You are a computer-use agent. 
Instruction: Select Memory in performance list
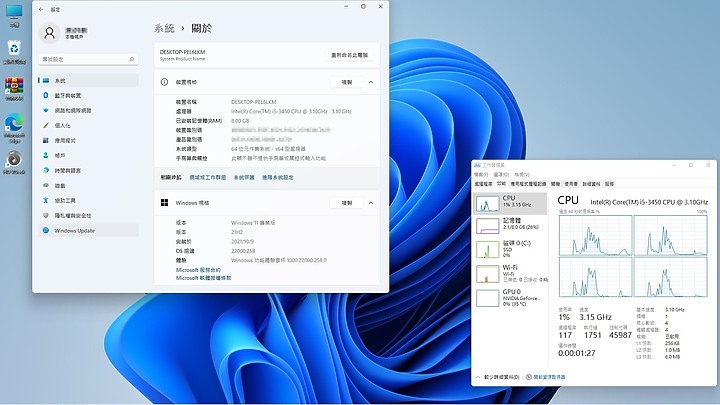pyautogui.click(x=510, y=225)
